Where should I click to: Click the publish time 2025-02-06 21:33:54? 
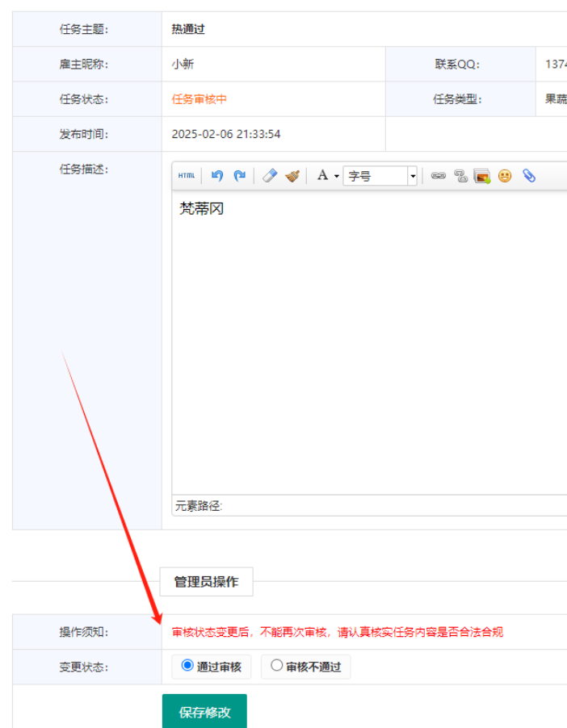(x=226, y=134)
